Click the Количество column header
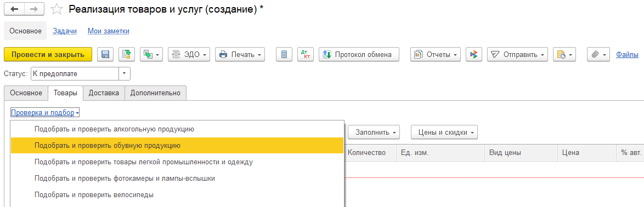 (x=370, y=153)
